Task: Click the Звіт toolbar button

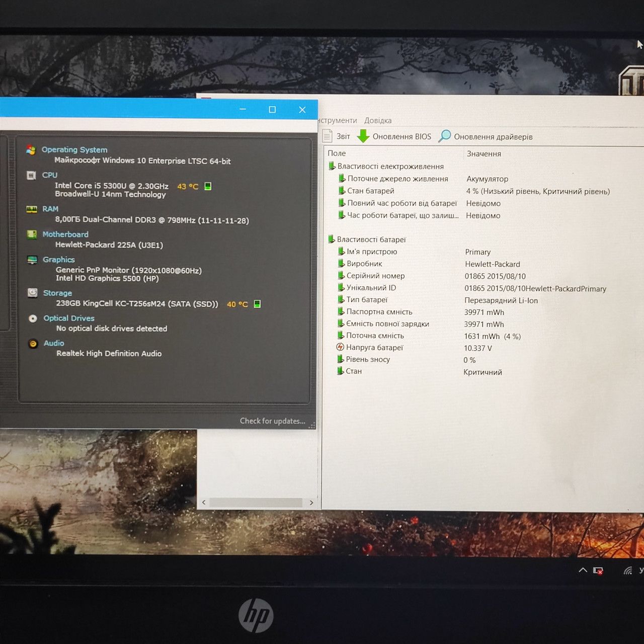Action: click(x=337, y=136)
